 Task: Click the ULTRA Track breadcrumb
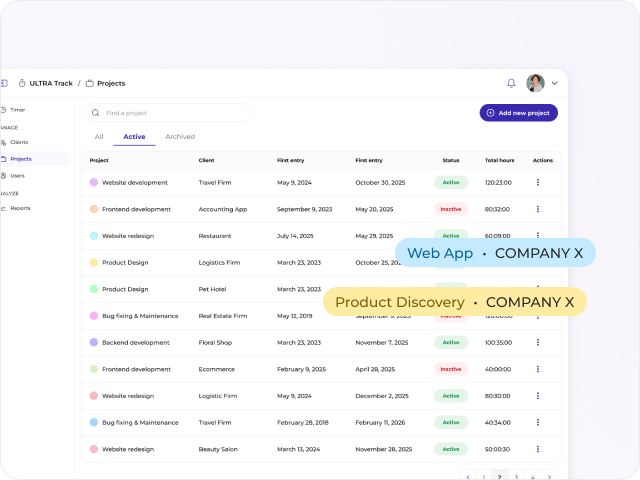tap(51, 83)
